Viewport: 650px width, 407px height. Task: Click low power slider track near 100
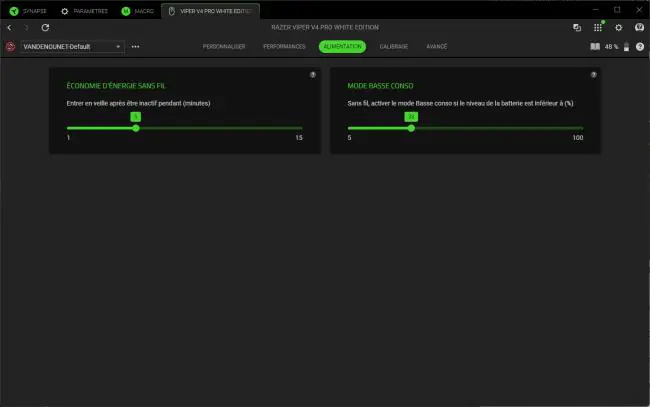click(580, 128)
